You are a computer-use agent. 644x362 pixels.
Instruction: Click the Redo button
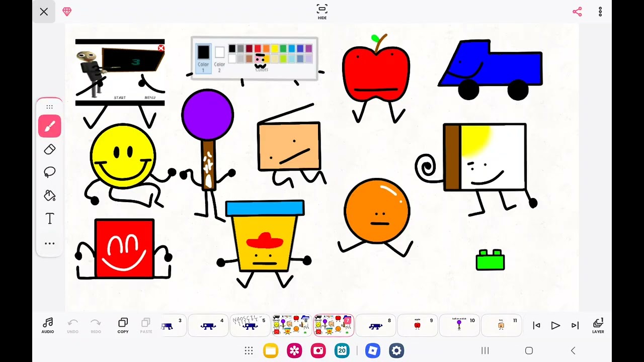(x=96, y=325)
